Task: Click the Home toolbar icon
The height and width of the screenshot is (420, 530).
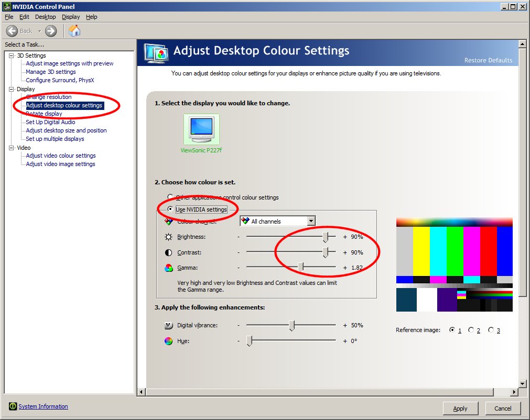Action: coord(74,31)
